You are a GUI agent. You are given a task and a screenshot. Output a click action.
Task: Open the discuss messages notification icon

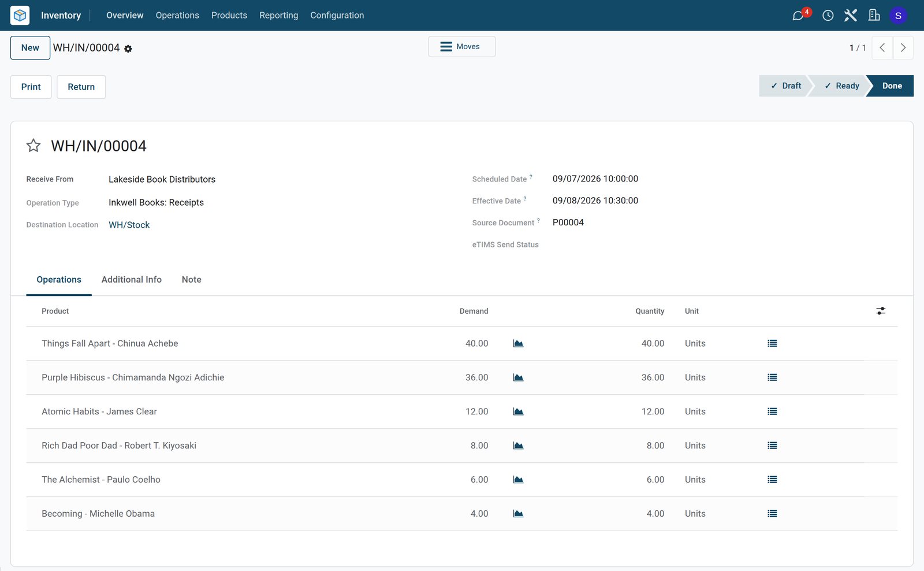[x=798, y=16]
